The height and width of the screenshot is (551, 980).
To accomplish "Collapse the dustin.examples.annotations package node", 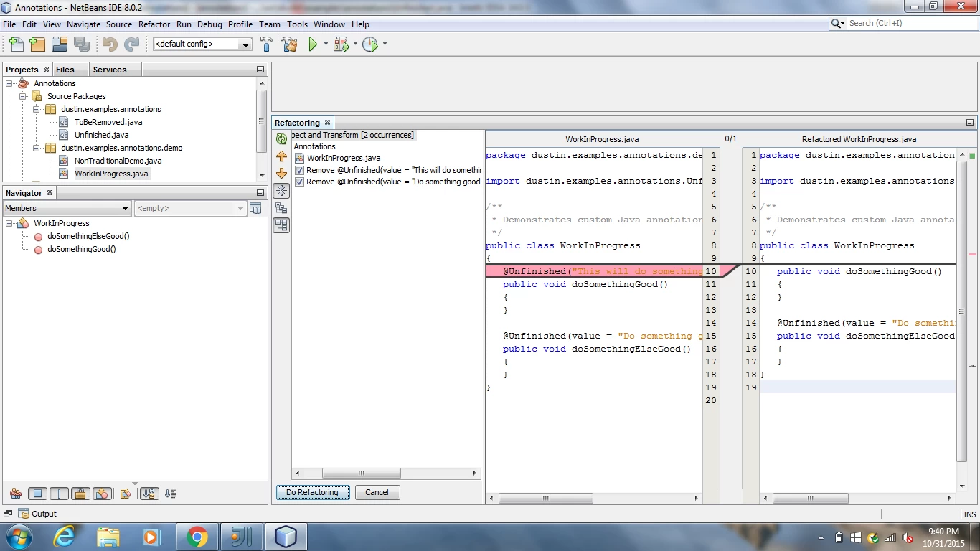I will click(37, 109).
